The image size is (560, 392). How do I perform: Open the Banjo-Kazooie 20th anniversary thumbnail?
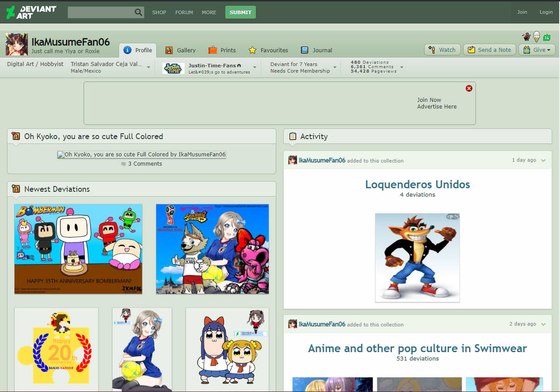[x=57, y=350]
